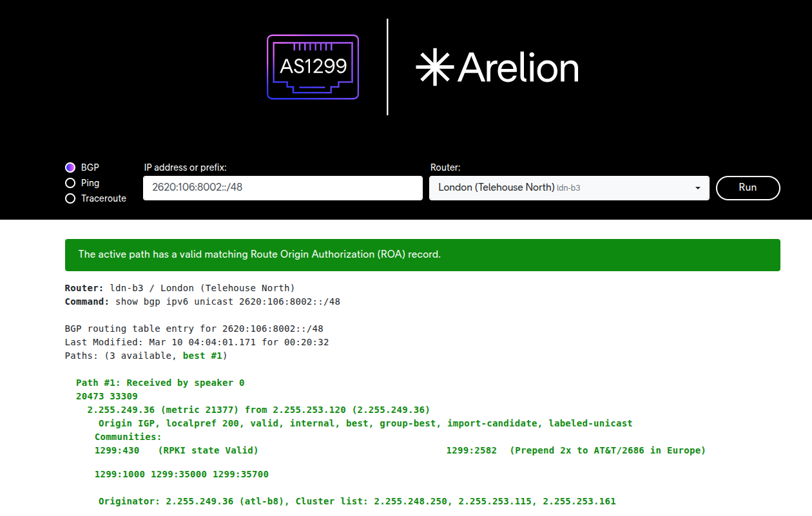Click the "IP address or prefix:" label
Viewport: 812px width, 516px height.
point(185,167)
